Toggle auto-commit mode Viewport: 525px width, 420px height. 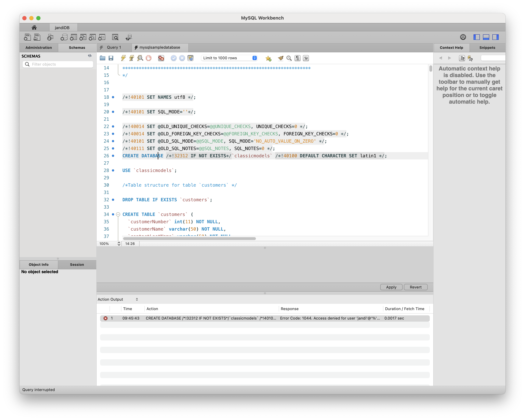tap(190, 58)
